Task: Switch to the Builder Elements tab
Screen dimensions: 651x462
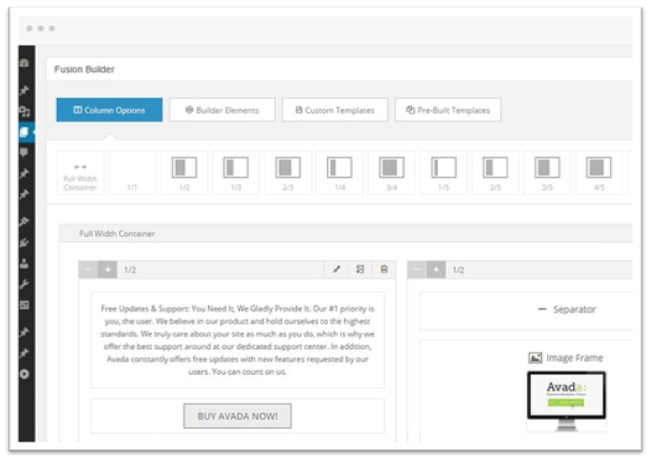Action: click(220, 110)
